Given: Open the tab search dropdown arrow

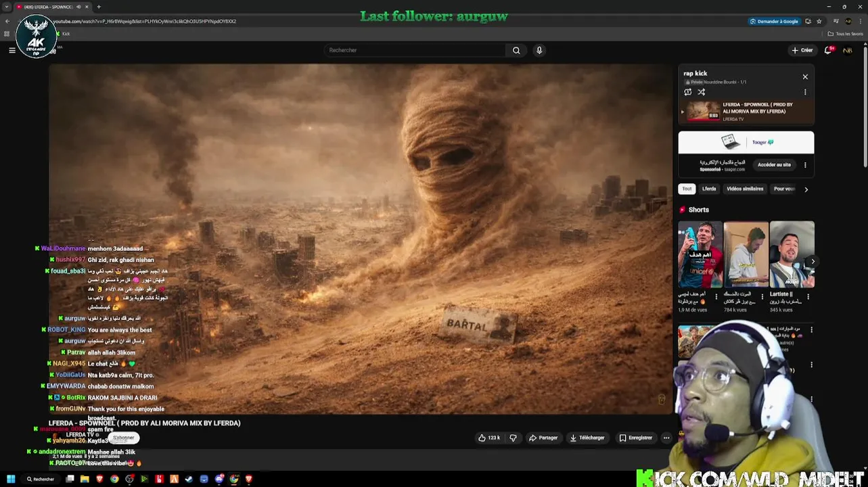Looking at the screenshot, I should click(7, 7).
